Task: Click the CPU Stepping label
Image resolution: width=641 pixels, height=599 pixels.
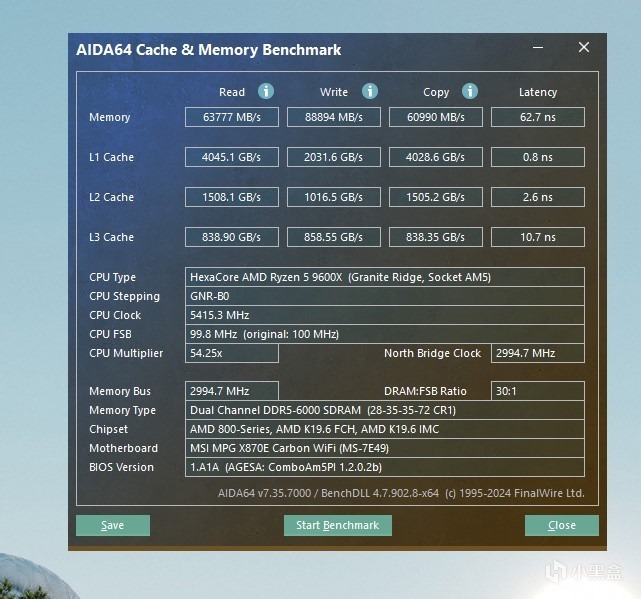Action: click(124, 296)
